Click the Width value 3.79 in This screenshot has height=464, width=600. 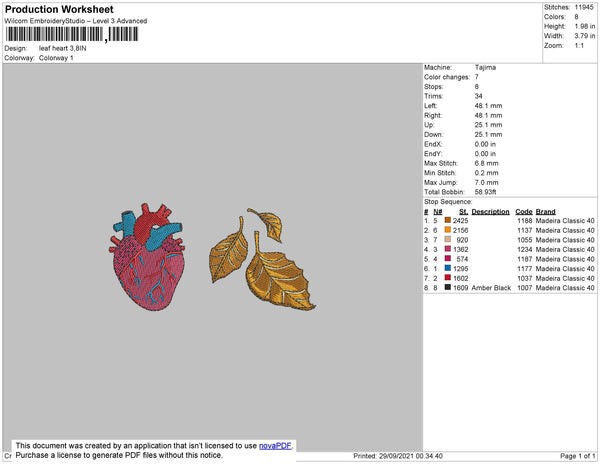point(585,36)
